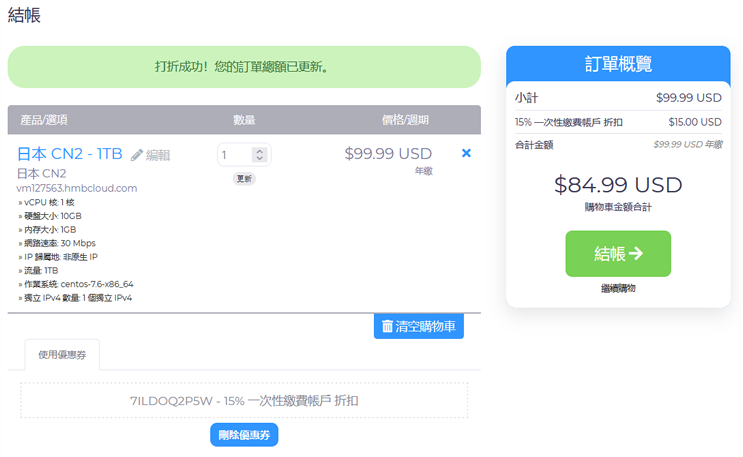The width and height of the screenshot is (743, 457).
Task: Click the 訂單概覽 panel header
Action: 618,64
